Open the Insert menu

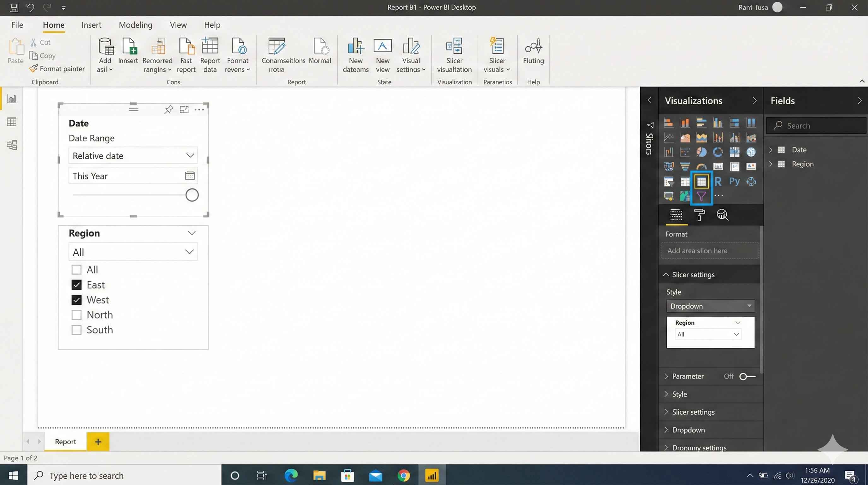coord(91,25)
